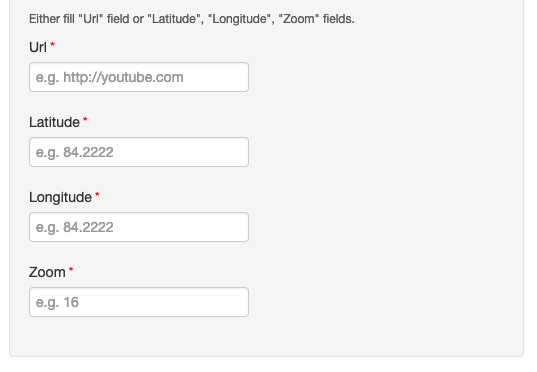Click the red asterisk after Longitude label
Image resolution: width=537 pixels, height=372 pixels.
97,194
